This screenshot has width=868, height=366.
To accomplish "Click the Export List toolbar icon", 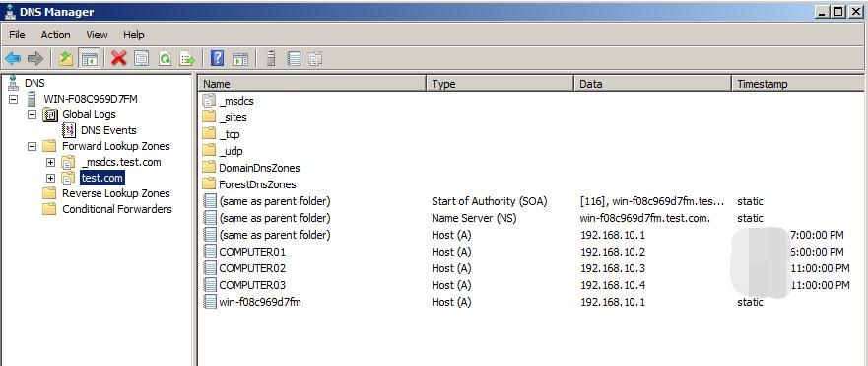I will (x=187, y=58).
